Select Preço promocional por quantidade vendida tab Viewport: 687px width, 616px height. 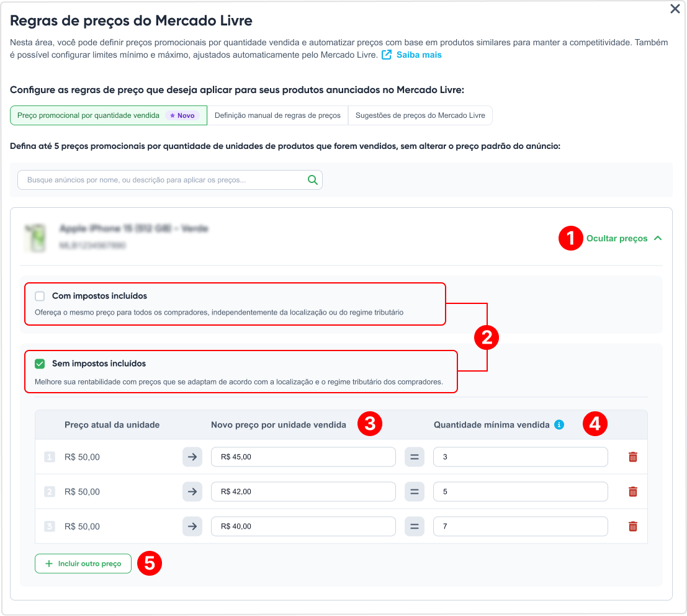pos(108,115)
